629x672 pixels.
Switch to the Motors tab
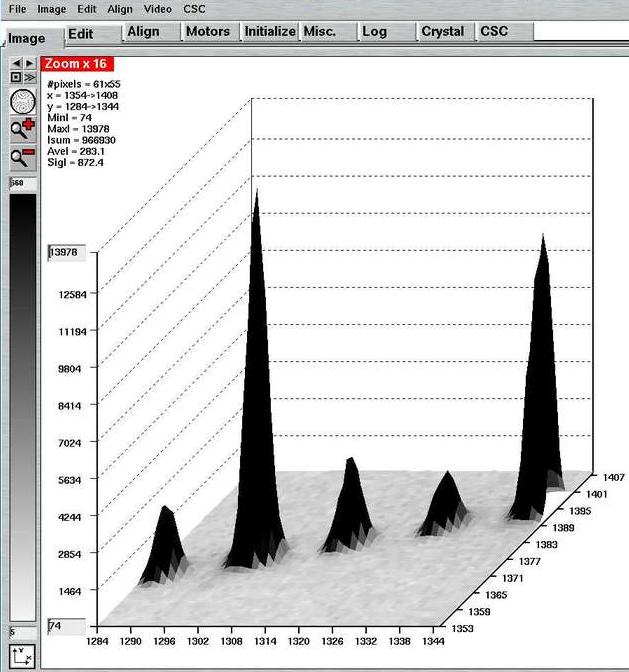click(x=211, y=32)
